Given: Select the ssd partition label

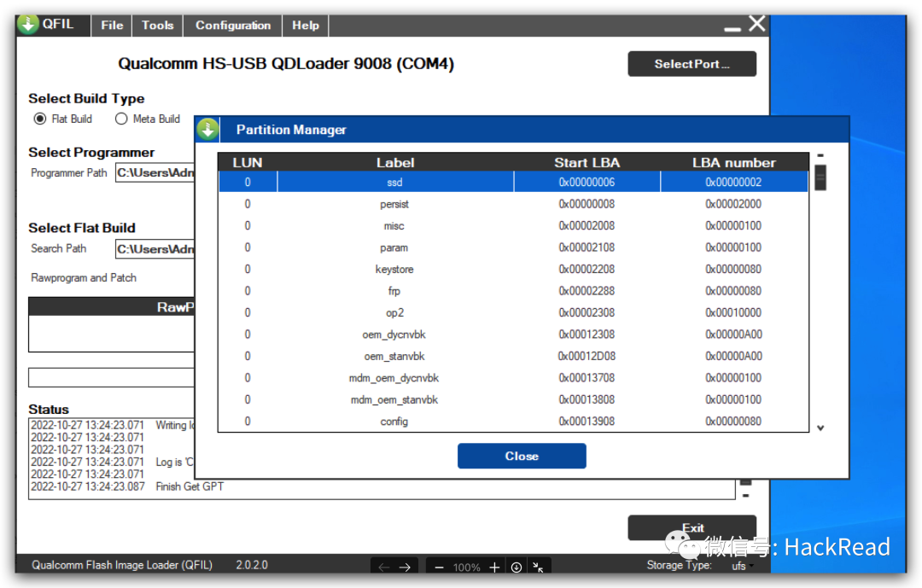Looking at the screenshot, I should click(x=394, y=183).
